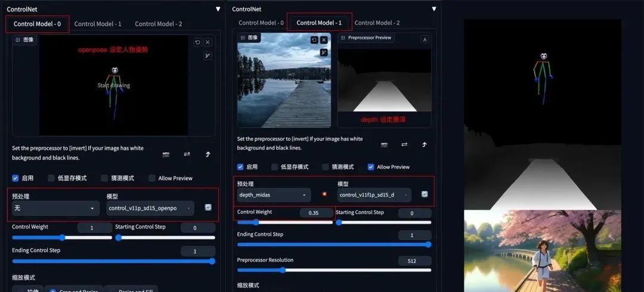Switch to Control Model - 0 in the depth panel
This screenshot has width=644, height=292.
(261, 23)
